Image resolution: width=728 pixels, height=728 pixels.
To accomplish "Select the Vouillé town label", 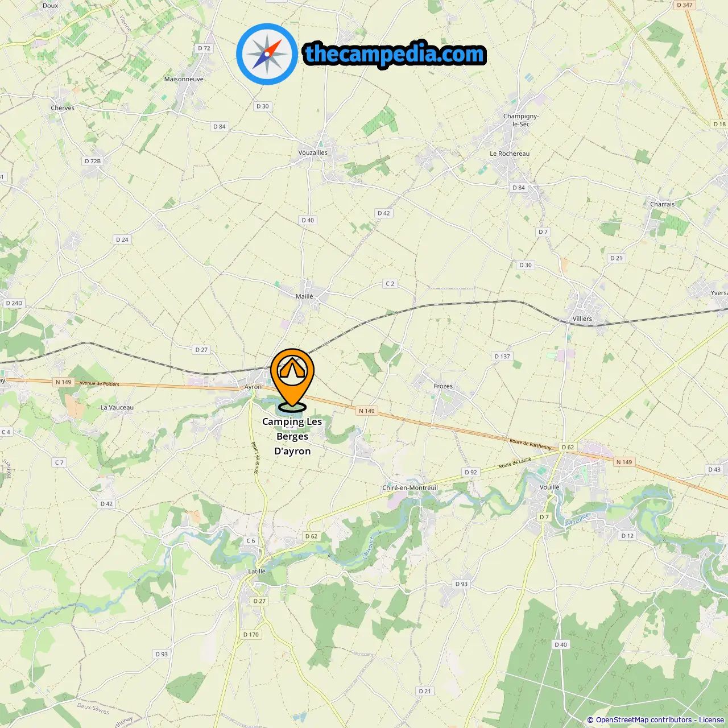I will point(549,487).
